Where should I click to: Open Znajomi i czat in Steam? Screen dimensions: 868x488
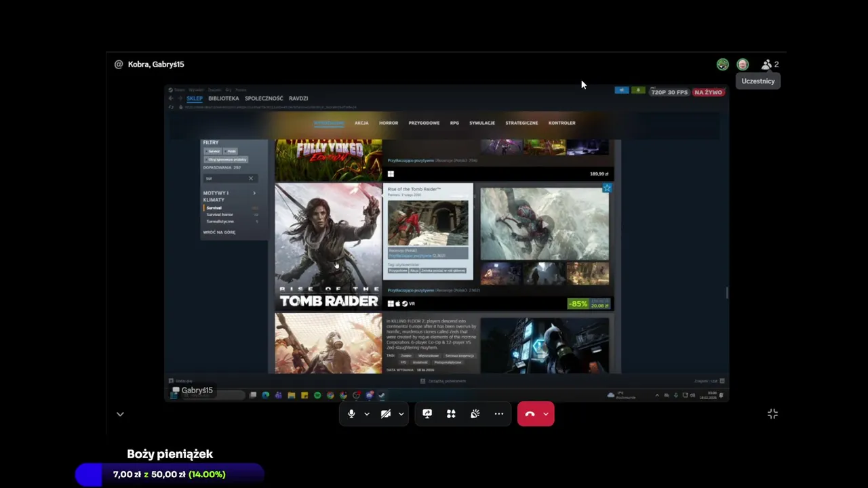click(x=709, y=381)
